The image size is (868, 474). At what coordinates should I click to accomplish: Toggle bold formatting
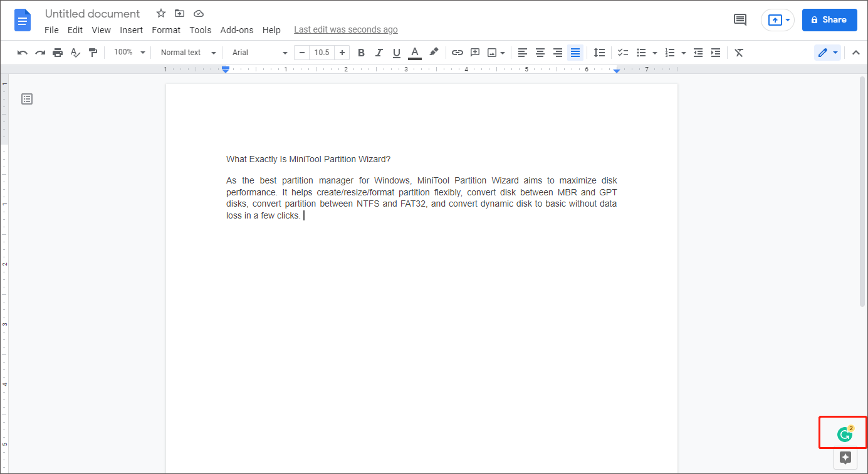[361, 53]
